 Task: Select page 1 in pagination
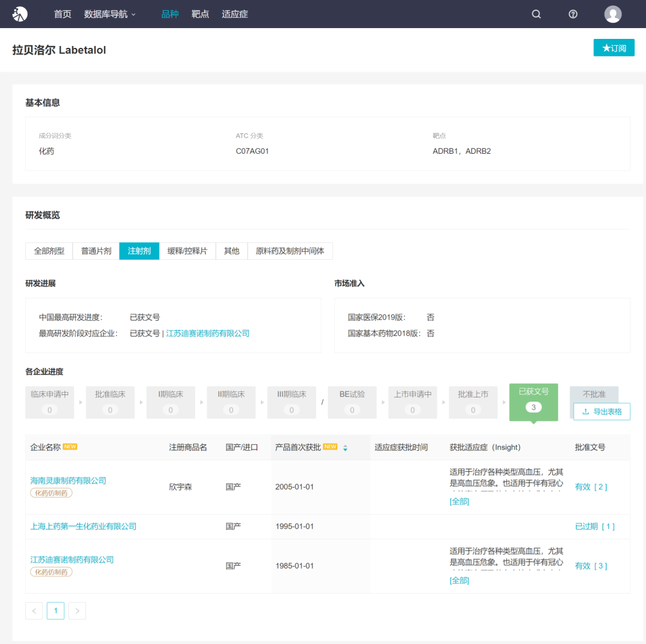56,610
